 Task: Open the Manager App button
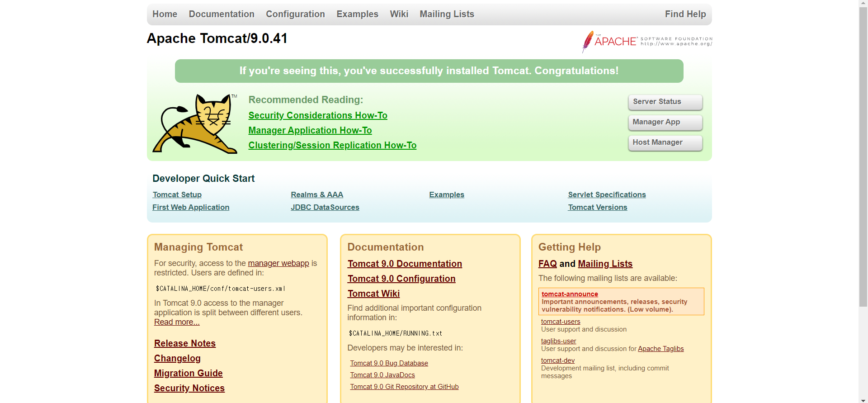665,122
